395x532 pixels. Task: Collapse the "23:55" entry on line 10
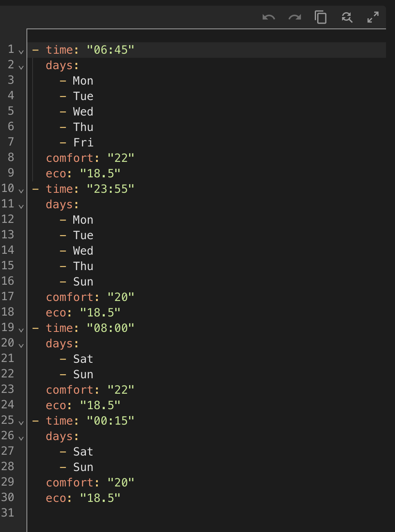click(21, 191)
